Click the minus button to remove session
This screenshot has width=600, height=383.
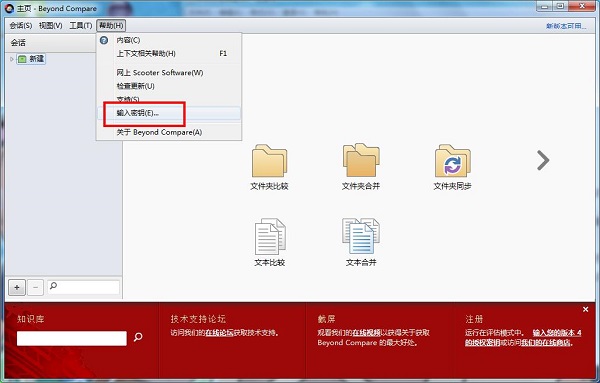click(36, 287)
